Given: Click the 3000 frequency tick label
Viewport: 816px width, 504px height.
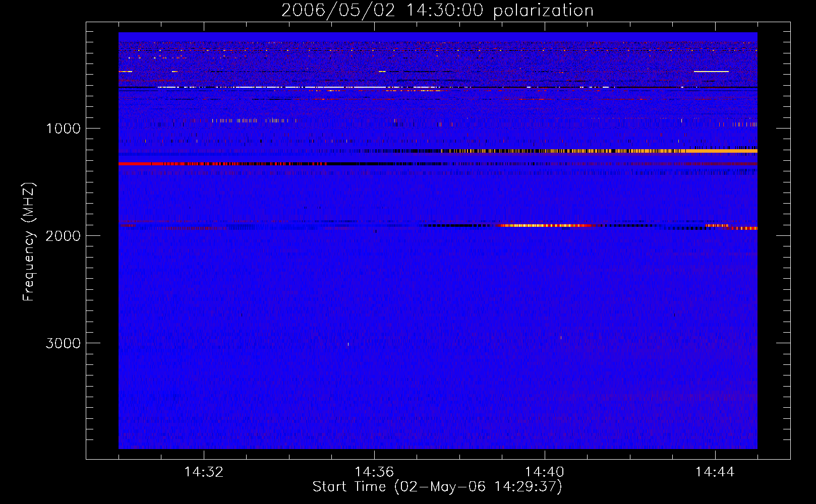Looking at the screenshot, I should (63, 343).
